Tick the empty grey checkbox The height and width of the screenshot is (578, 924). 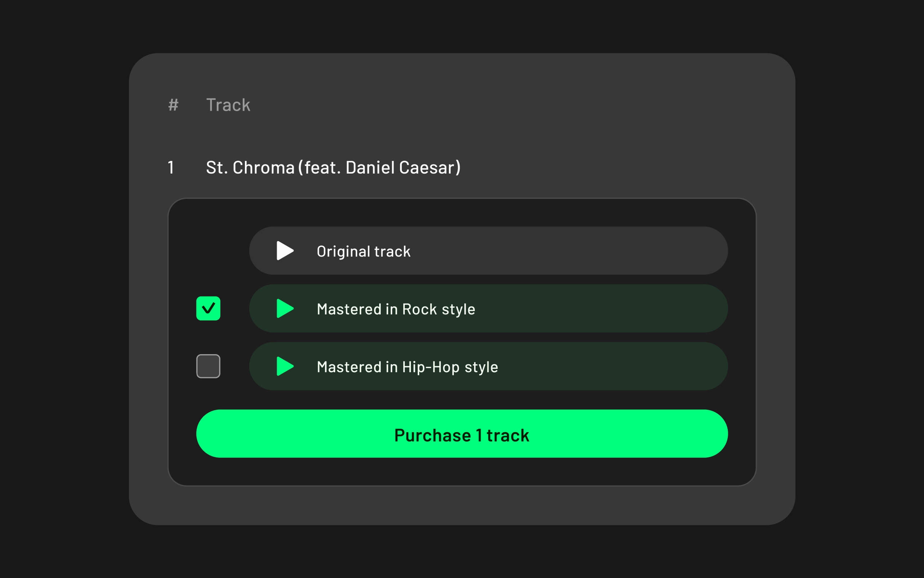208,366
